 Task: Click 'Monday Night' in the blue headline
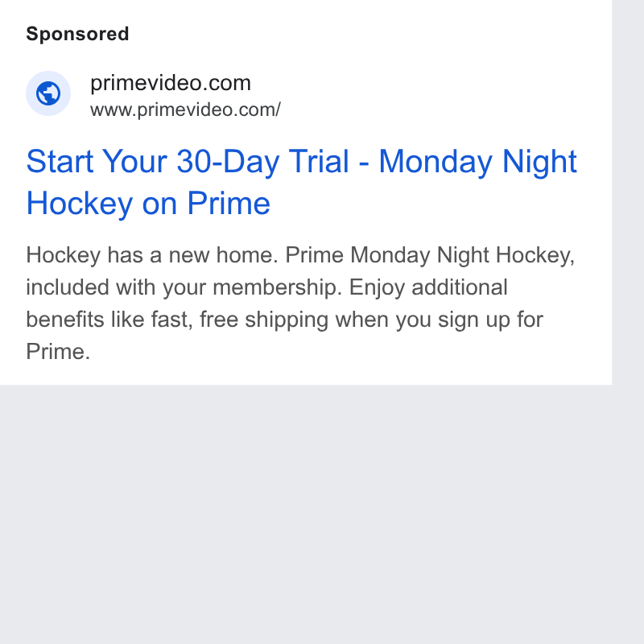tap(477, 162)
